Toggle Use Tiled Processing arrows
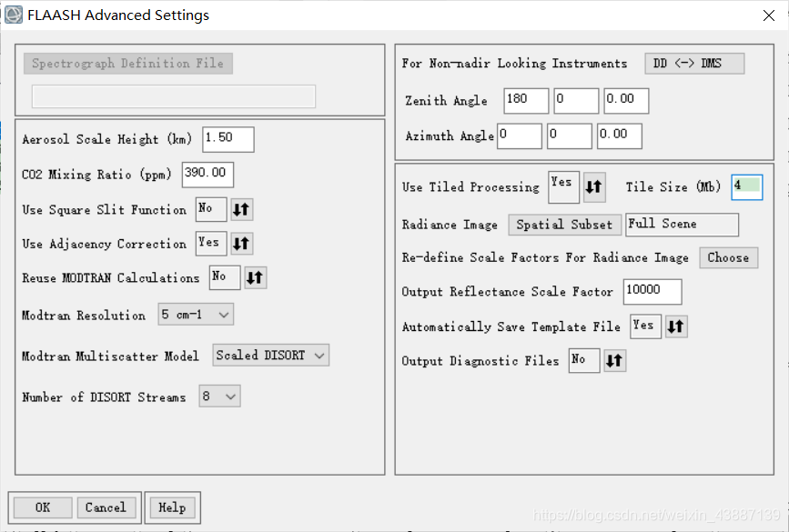The height and width of the screenshot is (532, 789). [594, 187]
